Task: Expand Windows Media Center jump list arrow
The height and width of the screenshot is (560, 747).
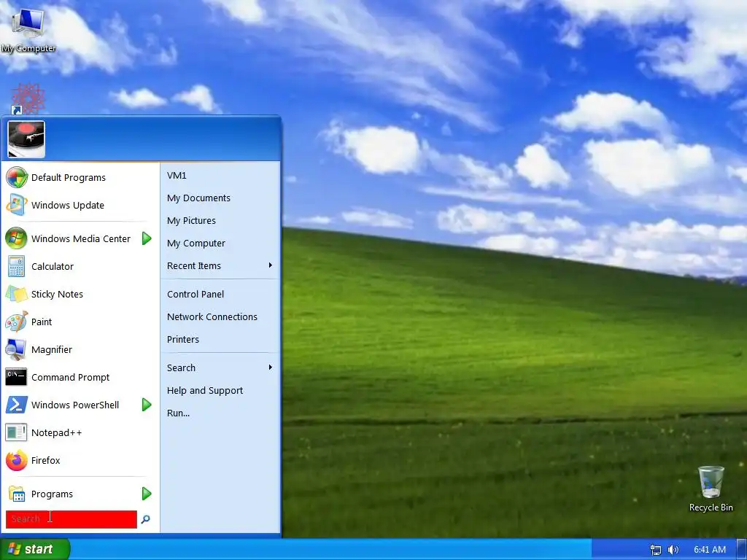Action: pyautogui.click(x=147, y=238)
